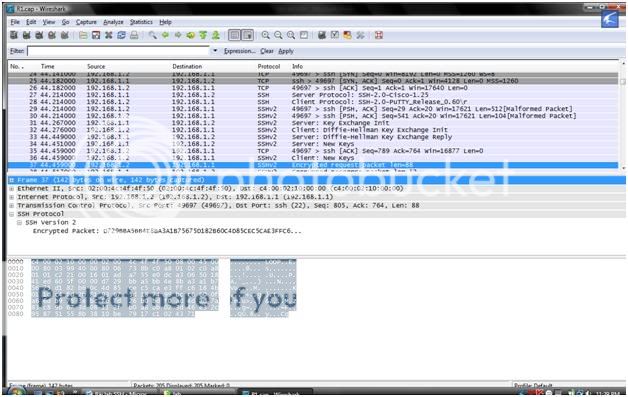Viewport: 628px width, 397px height.
Task: Collapse the SSH Version 2 node
Action: tap(19, 222)
